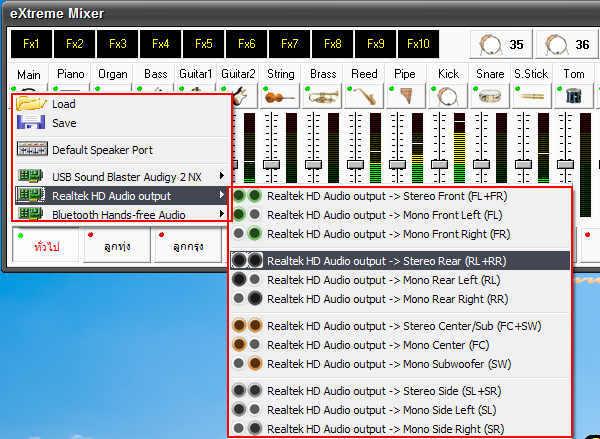Select Stereo Front (FL+FR) output
This screenshot has height=439, width=600.
[399, 196]
